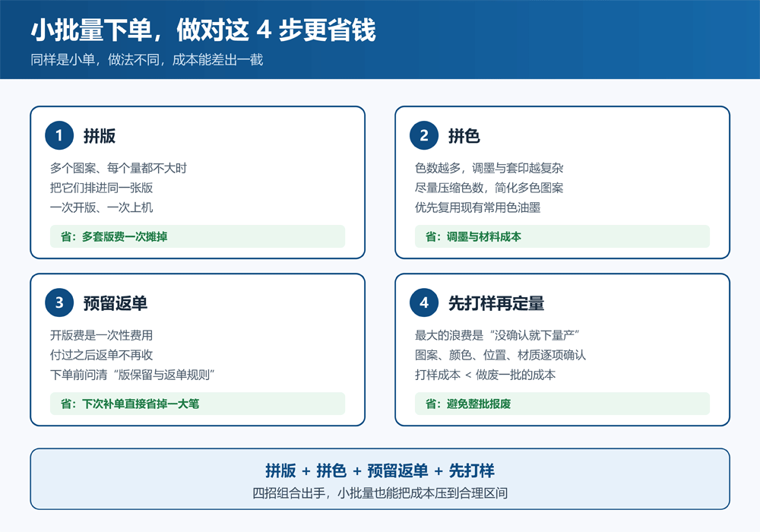Select the footer line 四招组合出手，小批量也能把成本压到合理区间
The height and width of the screenshot is (532, 760).
pyautogui.click(x=380, y=493)
